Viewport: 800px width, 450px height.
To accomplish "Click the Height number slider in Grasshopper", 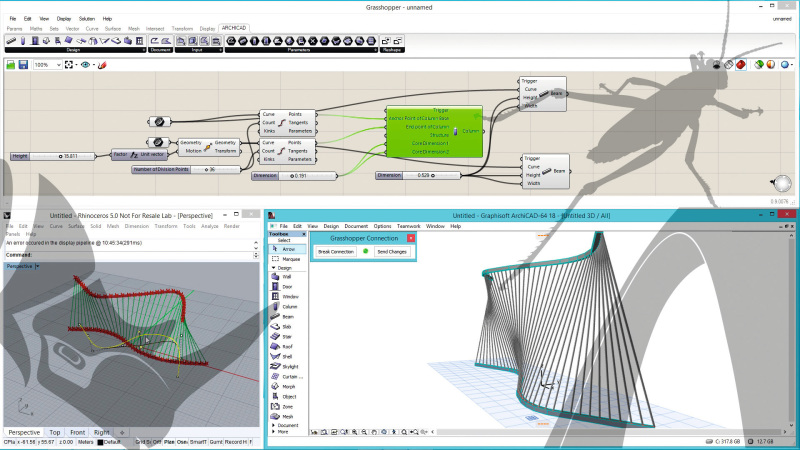I will pos(53,156).
